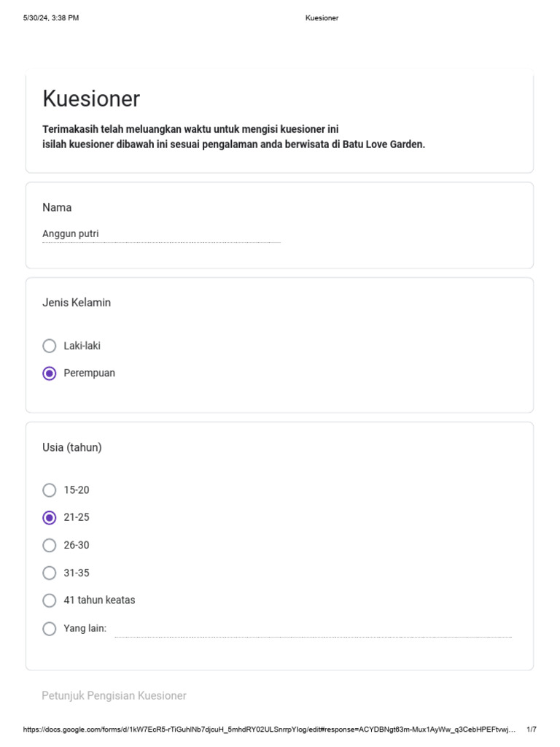The width and height of the screenshot is (560, 747).
Task: Open the docs.google.com forms URL
Action: (269, 729)
